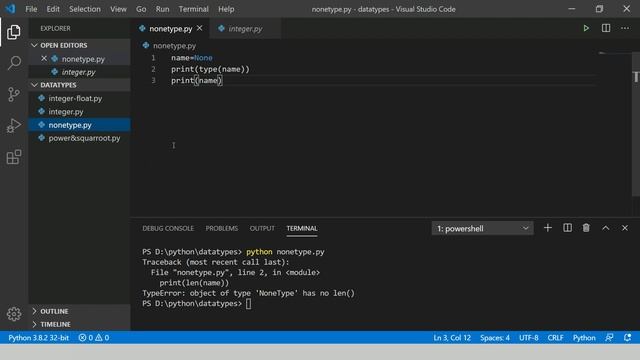Open notifications bell in status bar
This screenshot has width=640, height=360.
point(627,338)
